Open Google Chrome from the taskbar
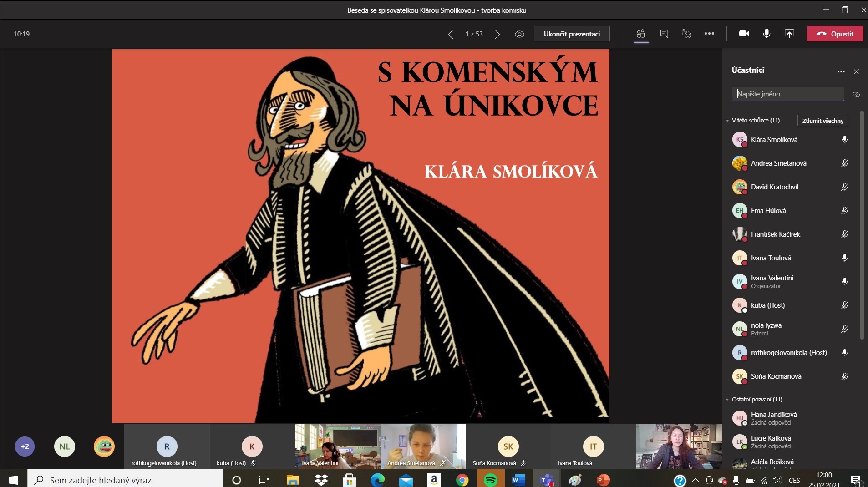868x487 pixels. [x=462, y=480]
